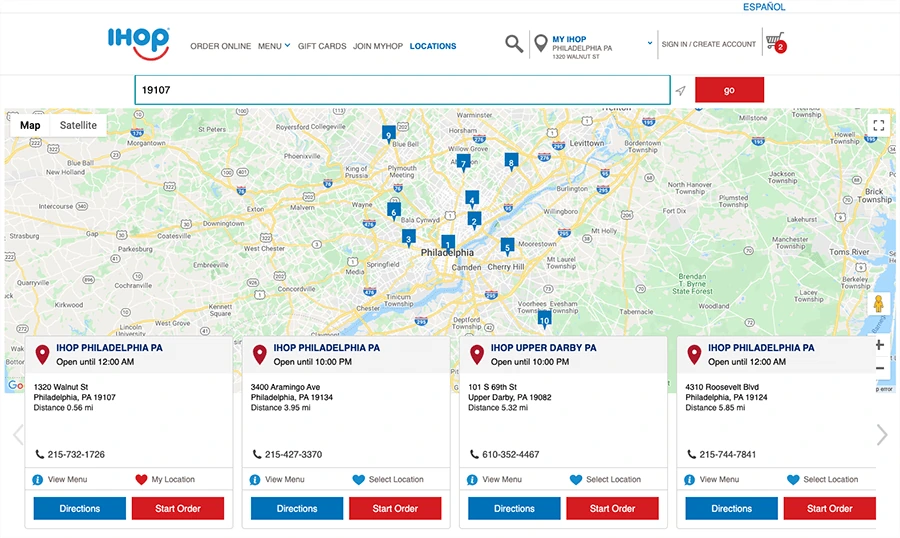Click the red pin on 1320 Walnut St card
The image size is (900, 538).
[42, 354]
